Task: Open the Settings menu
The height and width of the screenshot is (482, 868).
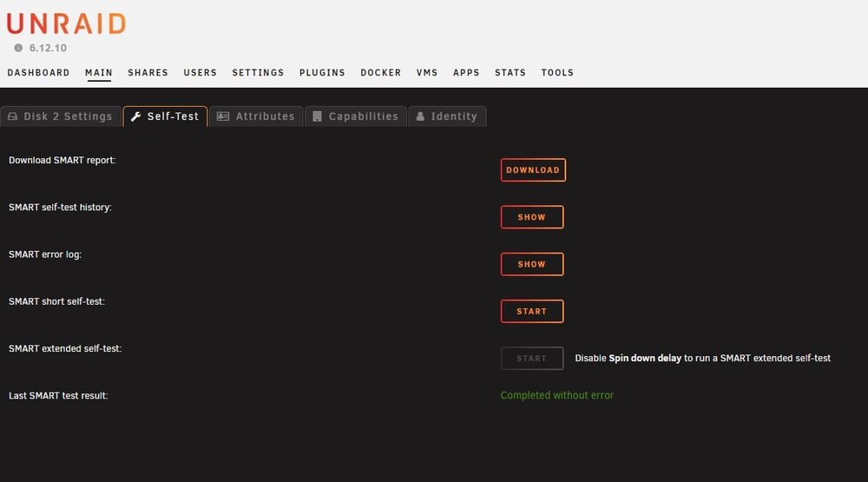Action: click(258, 73)
